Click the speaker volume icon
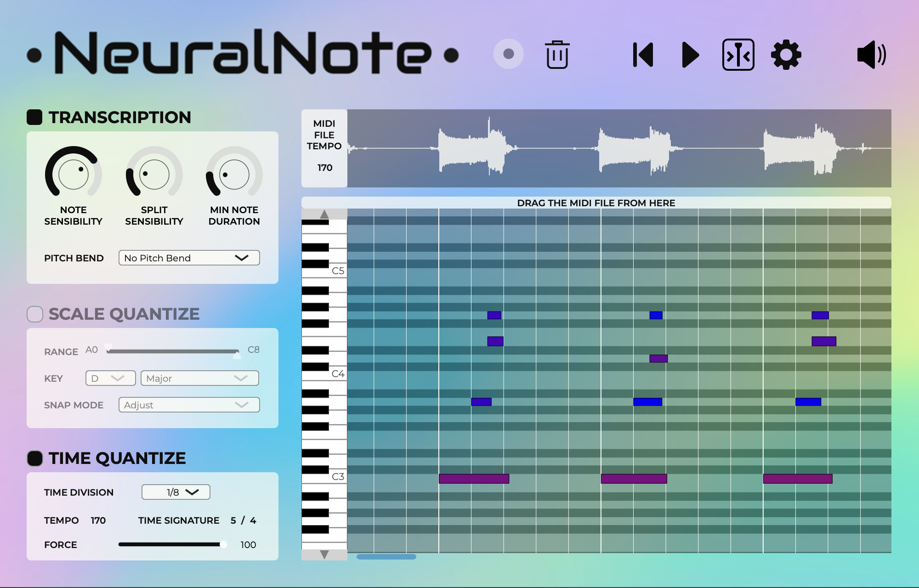The image size is (919, 588). [871, 55]
